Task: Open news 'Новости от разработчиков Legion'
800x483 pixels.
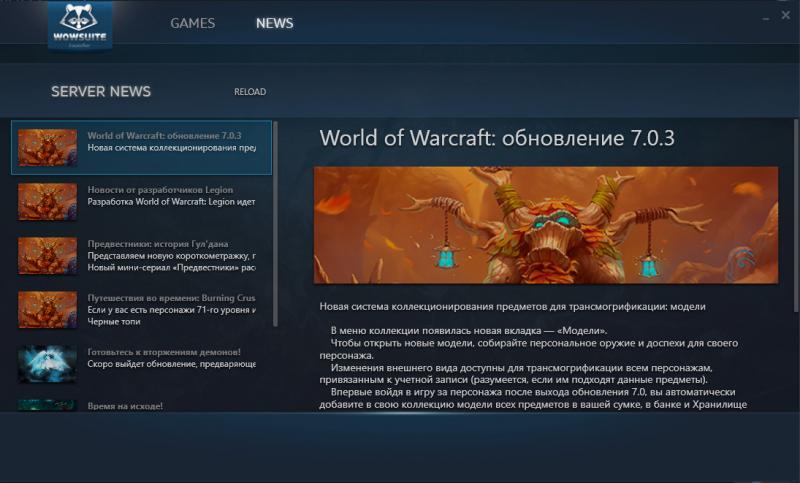Action: coord(141,201)
